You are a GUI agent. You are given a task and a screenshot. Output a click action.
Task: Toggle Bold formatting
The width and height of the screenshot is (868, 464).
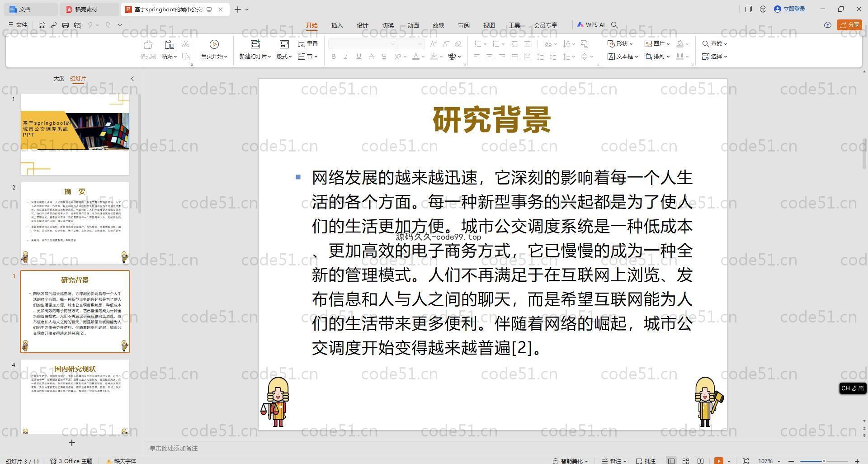point(334,57)
